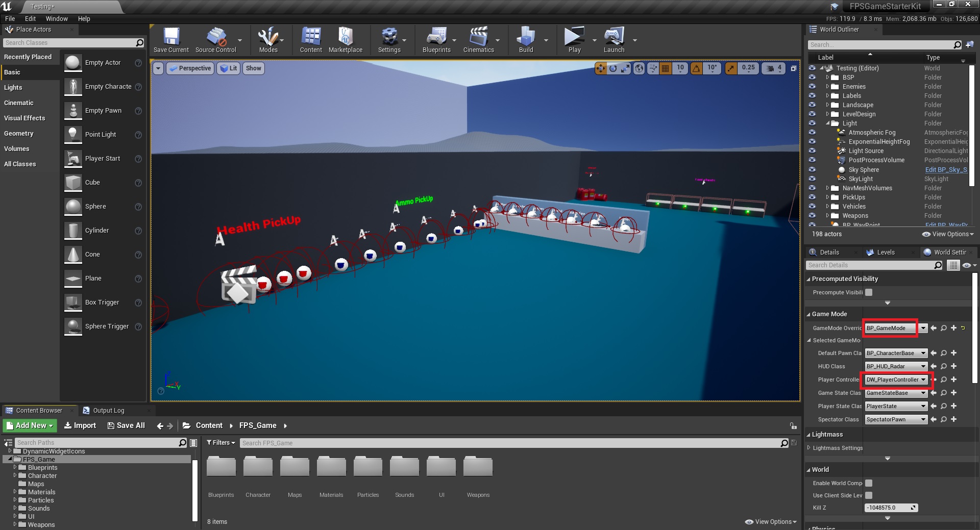
Task: Click the Search Classes input field
Action: (69, 43)
